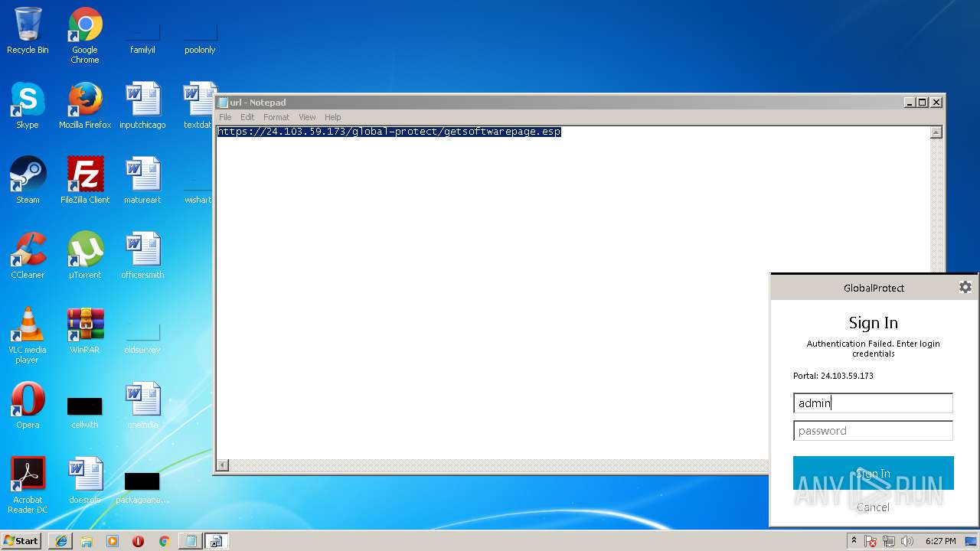The width and height of the screenshot is (980, 551).
Task: Open the GlobalProtect settings gear
Action: (965, 287)
